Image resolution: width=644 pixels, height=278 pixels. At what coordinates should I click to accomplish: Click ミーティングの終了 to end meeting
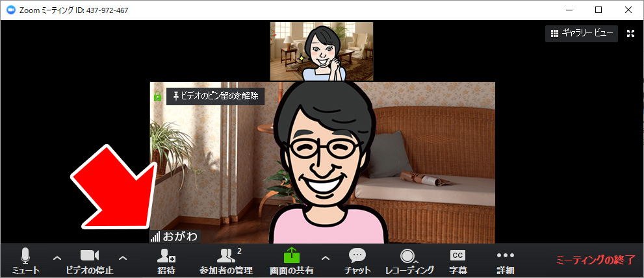click(x=595, y=260)
